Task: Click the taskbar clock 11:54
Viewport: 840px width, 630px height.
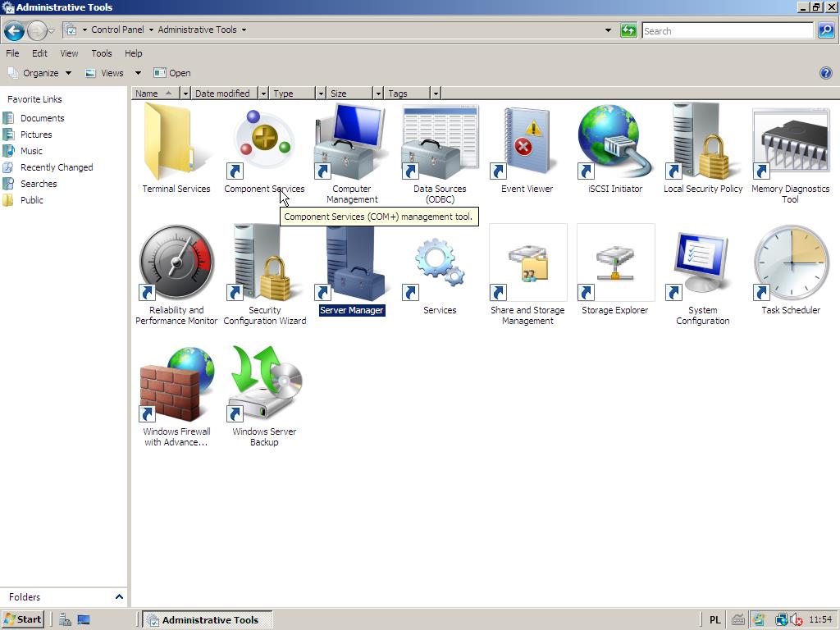Action: click(820, 620)
